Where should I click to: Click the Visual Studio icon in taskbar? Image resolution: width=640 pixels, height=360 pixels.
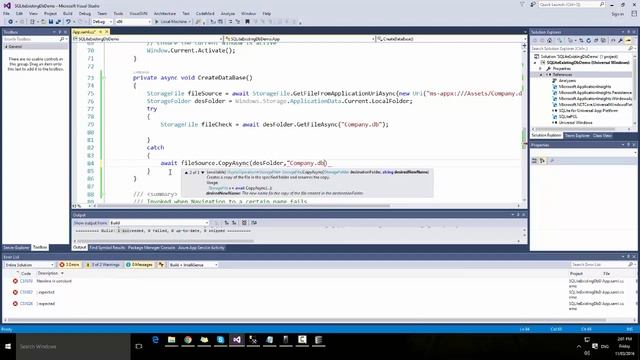pyautogui.click(x=237, y=340)
